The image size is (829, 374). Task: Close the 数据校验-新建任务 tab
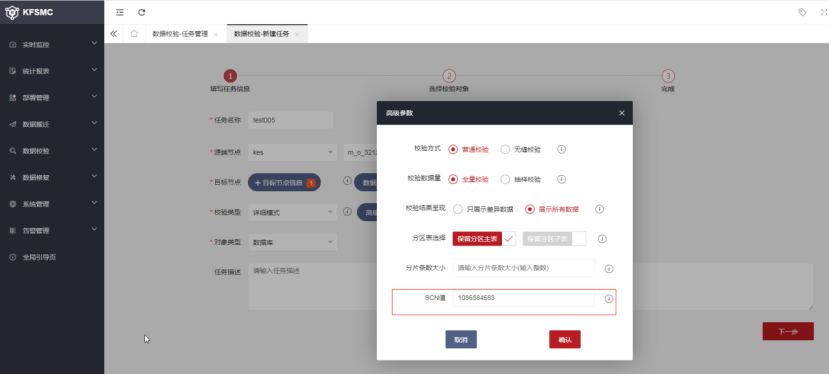pyautogui.click(x=297, y=34)
